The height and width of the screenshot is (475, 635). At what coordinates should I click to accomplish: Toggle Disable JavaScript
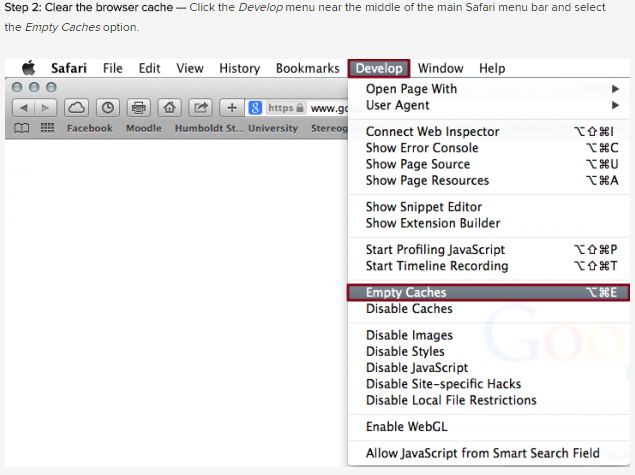tap(489, 368)
